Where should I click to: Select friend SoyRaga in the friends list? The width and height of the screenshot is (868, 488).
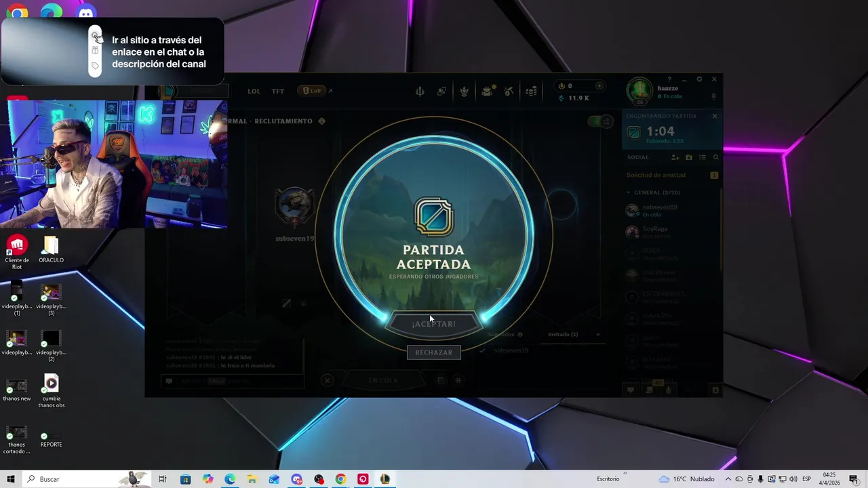671,232
